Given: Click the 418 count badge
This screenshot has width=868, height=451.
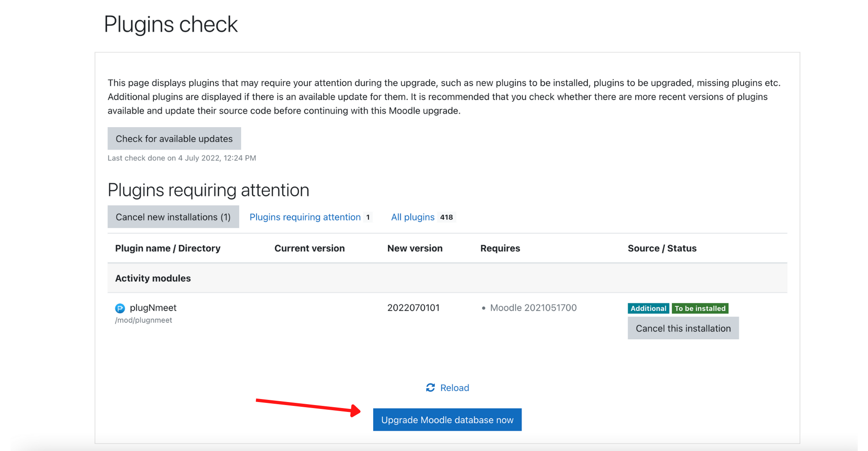Looking at the screenshot, I should 446,217.
